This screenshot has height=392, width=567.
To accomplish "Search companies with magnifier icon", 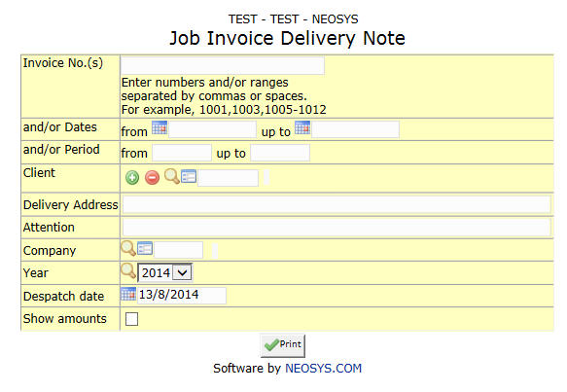I will [128, 248].
